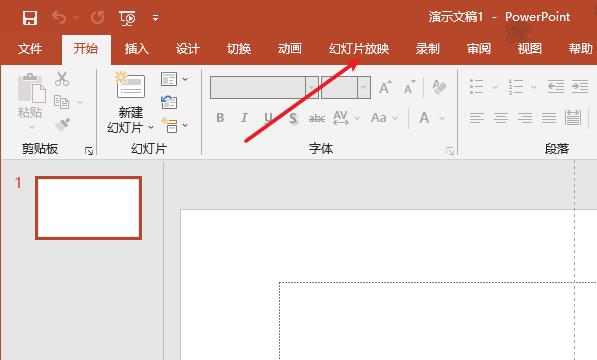Start slideshow from beginning icon in title bar

coord(127,18)
